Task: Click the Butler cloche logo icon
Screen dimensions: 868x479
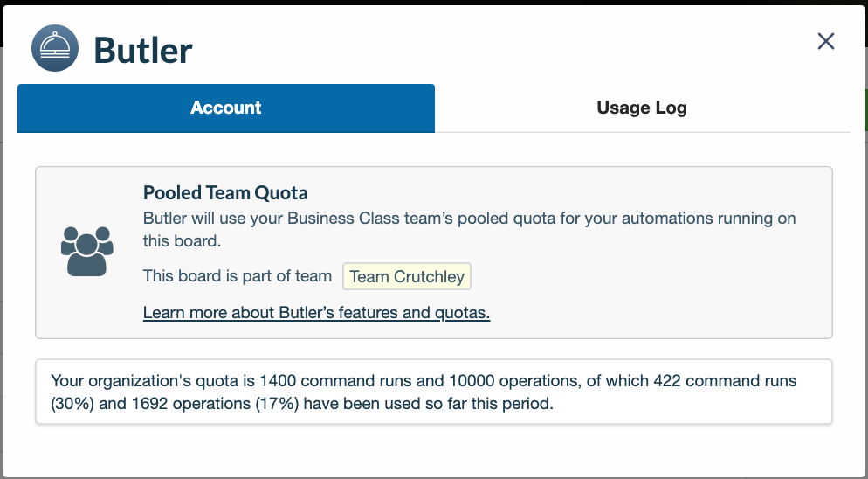Action: point(55,48)
